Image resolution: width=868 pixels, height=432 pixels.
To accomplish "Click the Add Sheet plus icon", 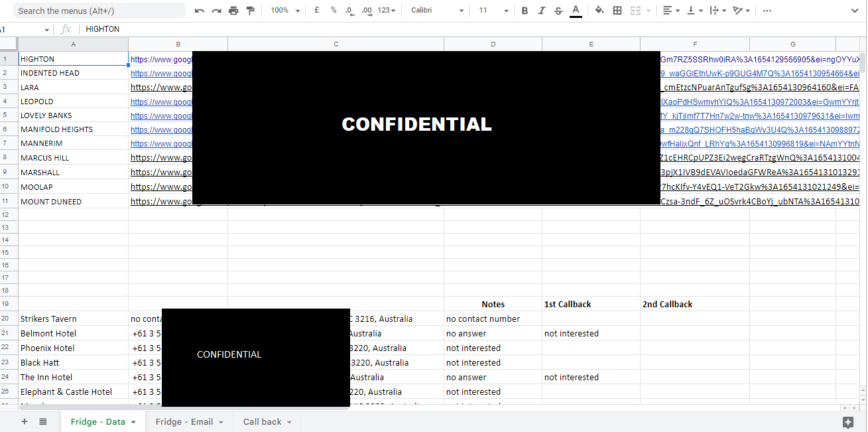I will click(25, 421).
